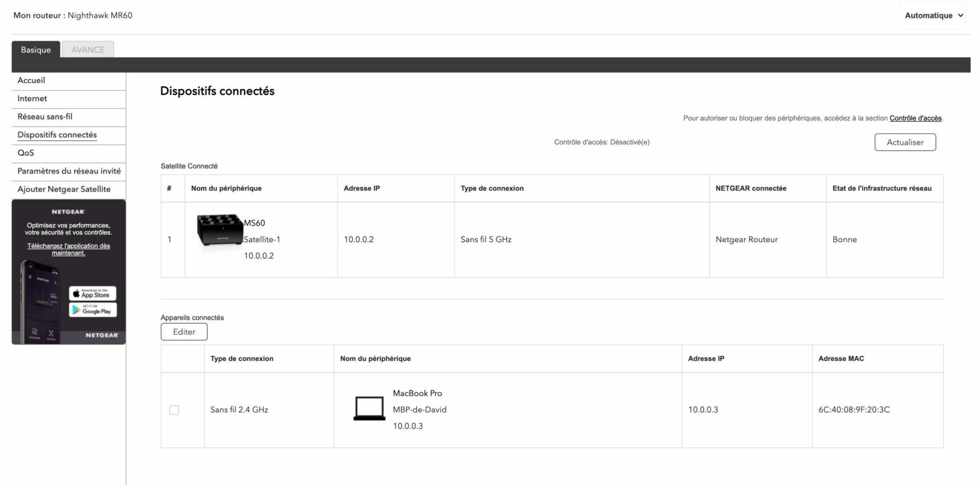Screen dimensions: 980x485
Task: Click the MBP-de-David device name
Action: pyautogui.click(x=420, y=410)
